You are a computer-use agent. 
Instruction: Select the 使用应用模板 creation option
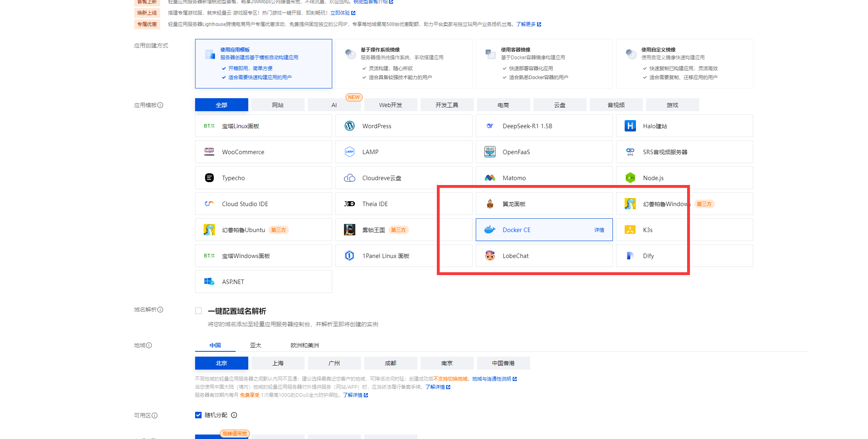[264, 64]
